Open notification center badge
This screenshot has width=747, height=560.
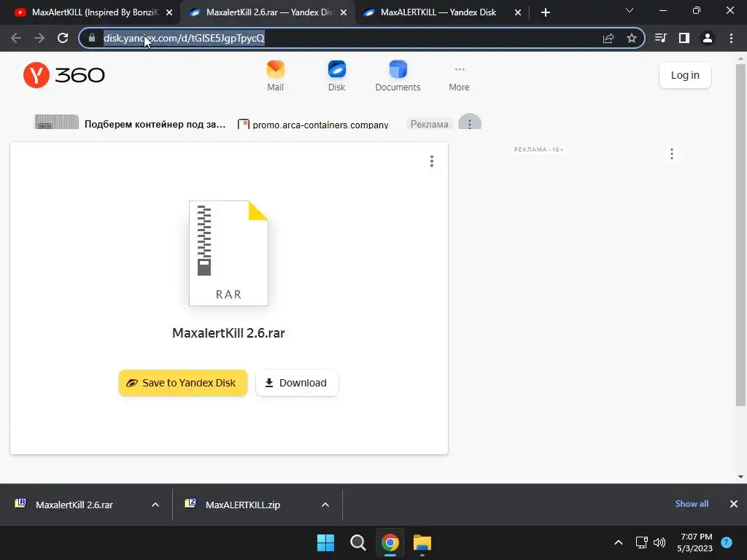click(727, 542)
